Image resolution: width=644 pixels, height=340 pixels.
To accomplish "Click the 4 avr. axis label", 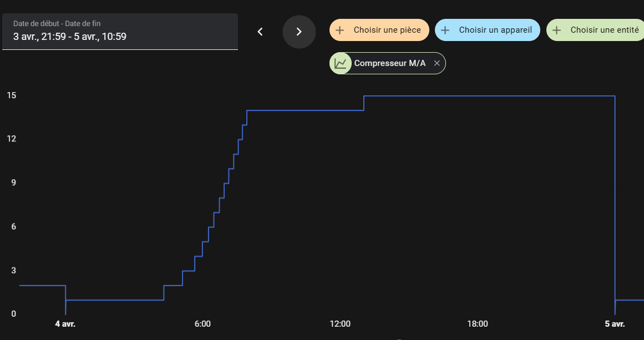I will [65, 324].
